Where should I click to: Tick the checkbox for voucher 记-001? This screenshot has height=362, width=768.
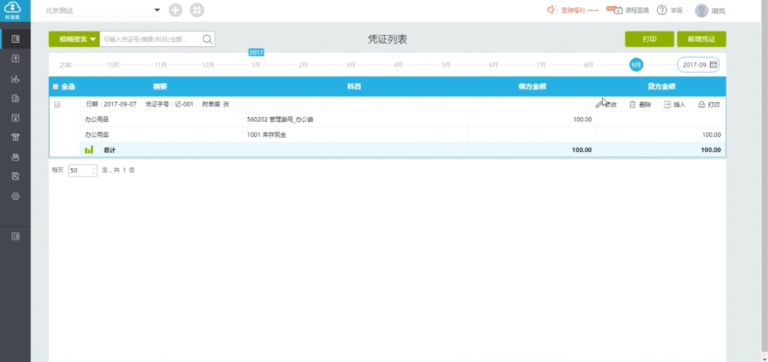[57, 104]
